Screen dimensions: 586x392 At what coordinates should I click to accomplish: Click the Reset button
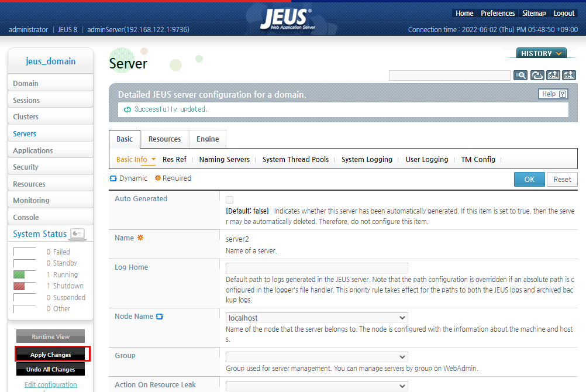[x=562, y=179]
